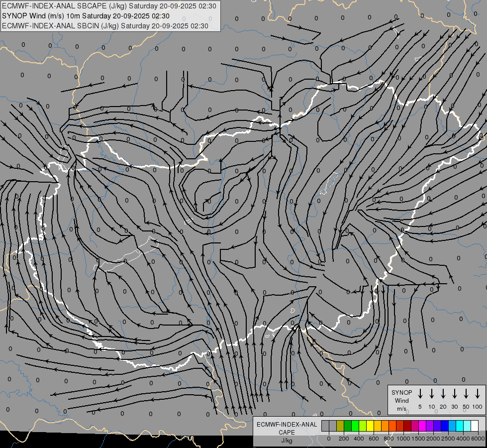Click the 'J/kg' unit under CAPE legend
Viewport: 487px width, 448px height.
[287, 441]
